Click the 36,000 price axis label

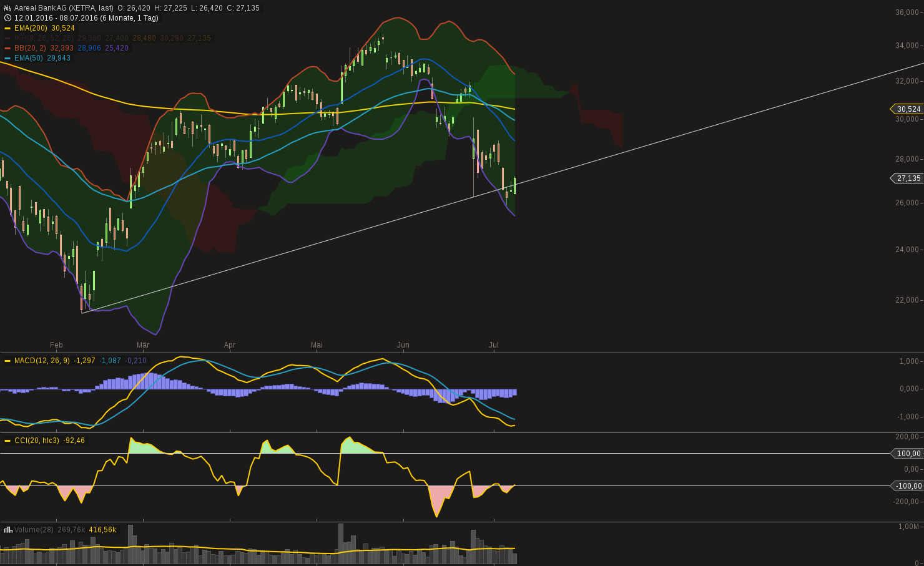907,12
